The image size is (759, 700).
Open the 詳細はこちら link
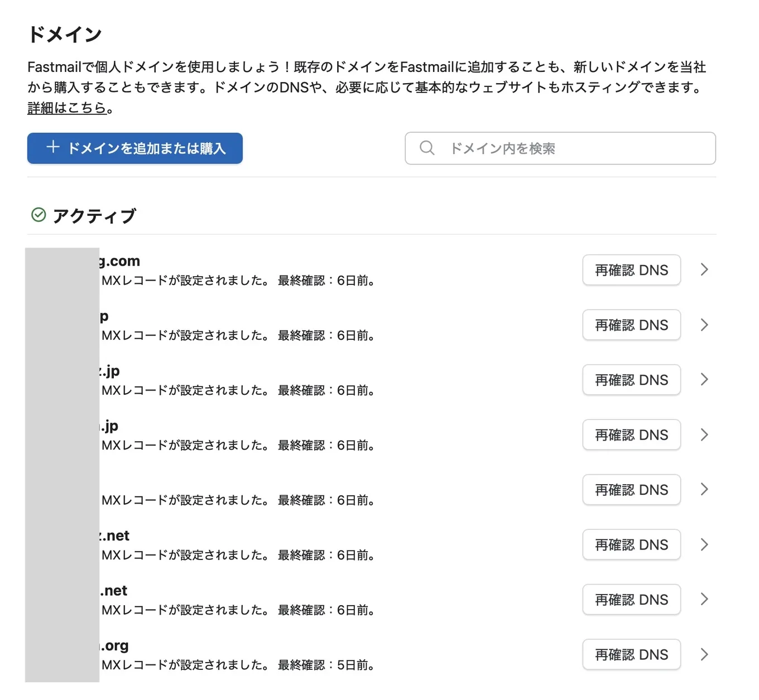[67, 108]
